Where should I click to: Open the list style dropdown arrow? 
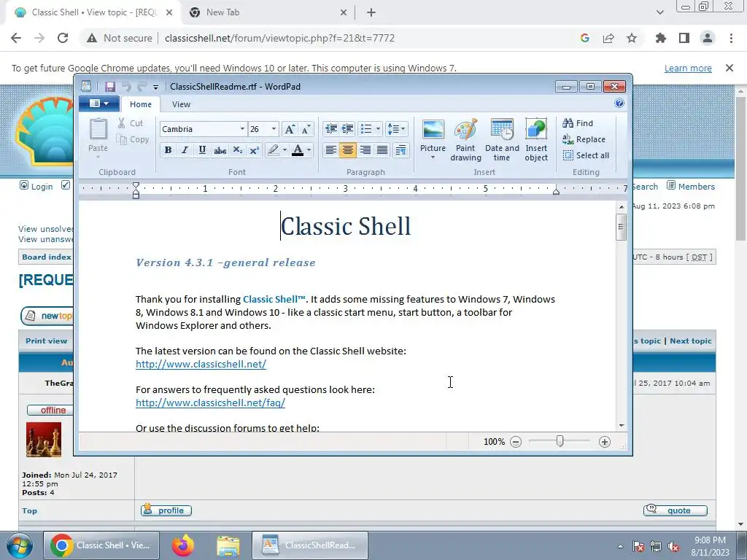tap(378, 128)
